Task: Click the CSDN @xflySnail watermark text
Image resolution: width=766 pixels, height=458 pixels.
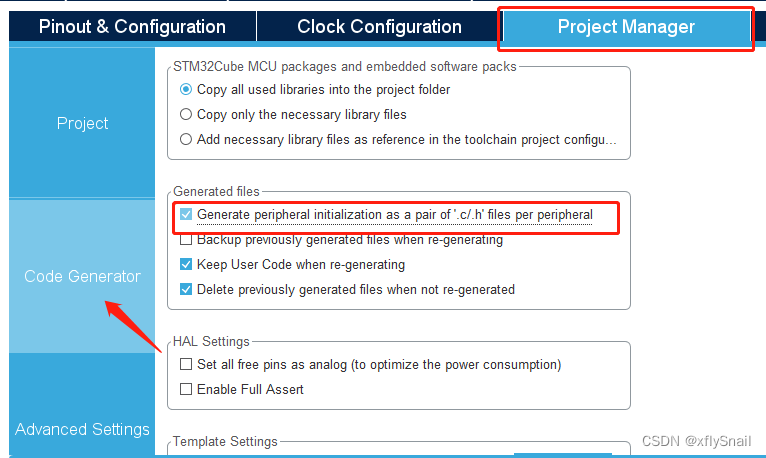Action: (x=698, y=441)
